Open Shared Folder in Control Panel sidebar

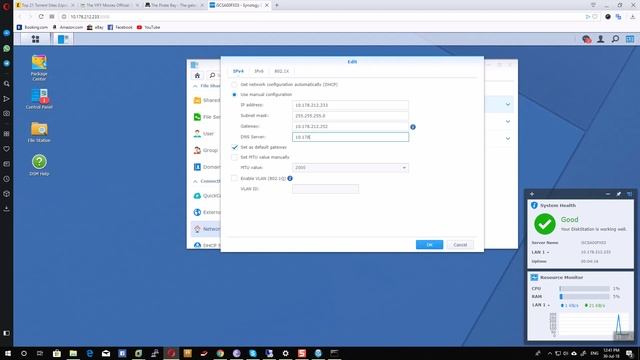pos(207,100)
